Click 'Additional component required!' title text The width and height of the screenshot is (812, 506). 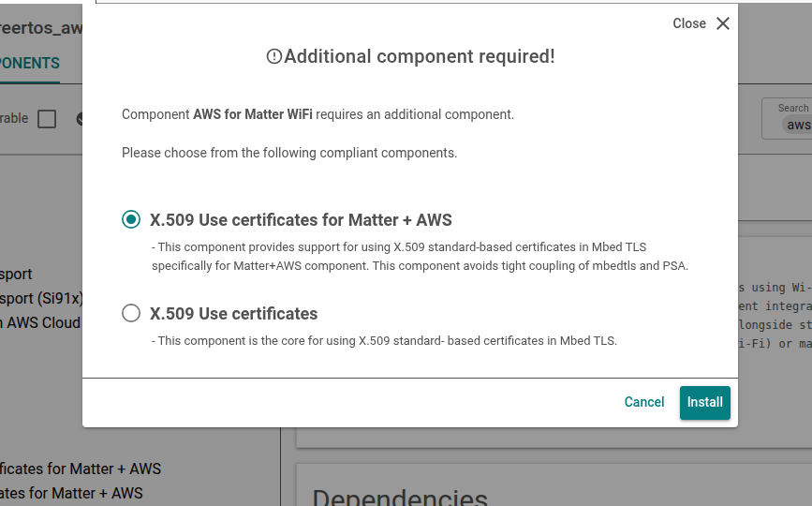[x=420, y=56]
